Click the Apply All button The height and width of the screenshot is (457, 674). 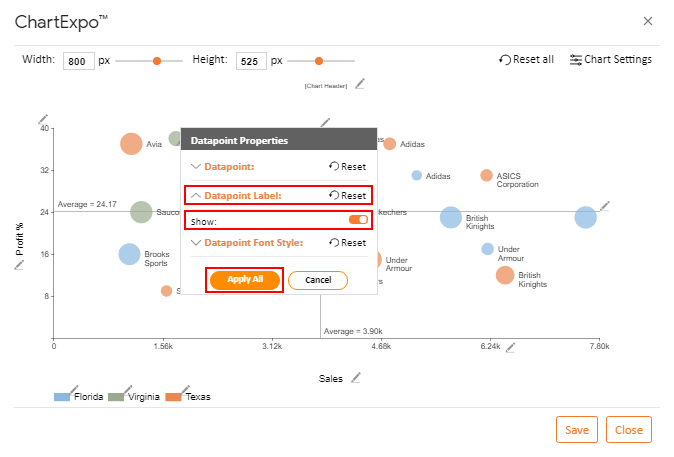pyautogui.click(x=245, y=280)
